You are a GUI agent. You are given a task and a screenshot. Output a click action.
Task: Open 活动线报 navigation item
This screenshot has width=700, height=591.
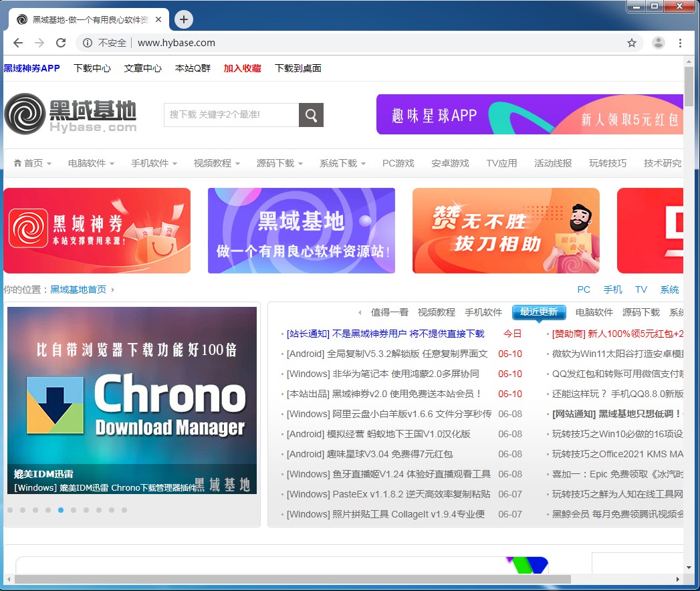pyautogui.click(x=553, y=163)
